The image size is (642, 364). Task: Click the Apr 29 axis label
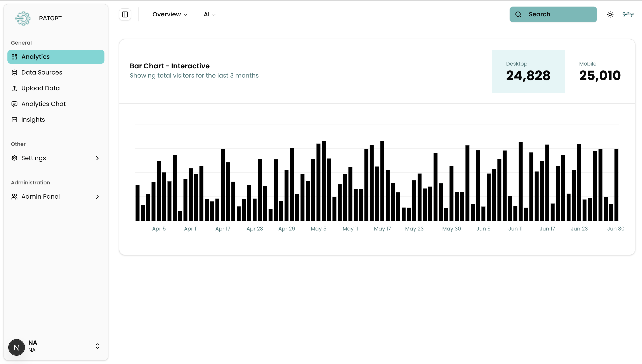point(287,229)
